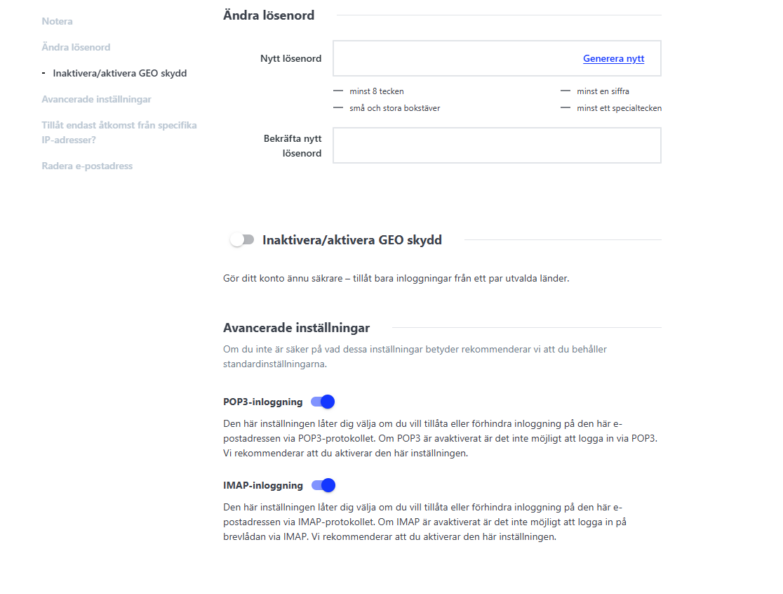This screenshot has height=594, width=783.
Task: Select Inaktivera/aktivera GEO skydd sidebar entry
Action: tap(119, 73)
